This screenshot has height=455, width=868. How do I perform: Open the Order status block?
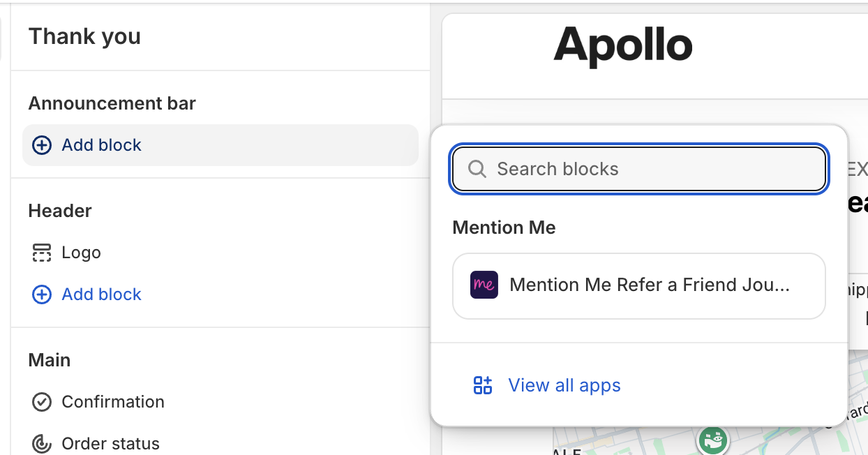pos(110,444)
